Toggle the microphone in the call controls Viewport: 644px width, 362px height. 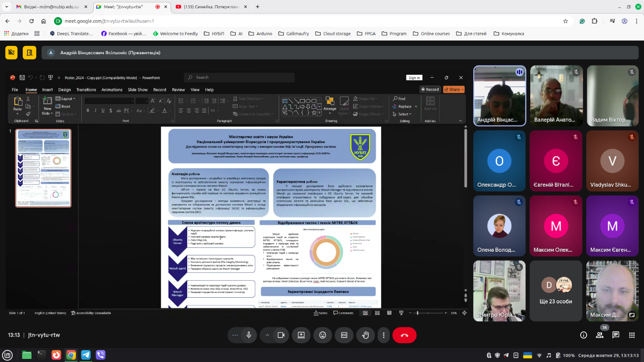pyautogui.click(x=248, y=335)
